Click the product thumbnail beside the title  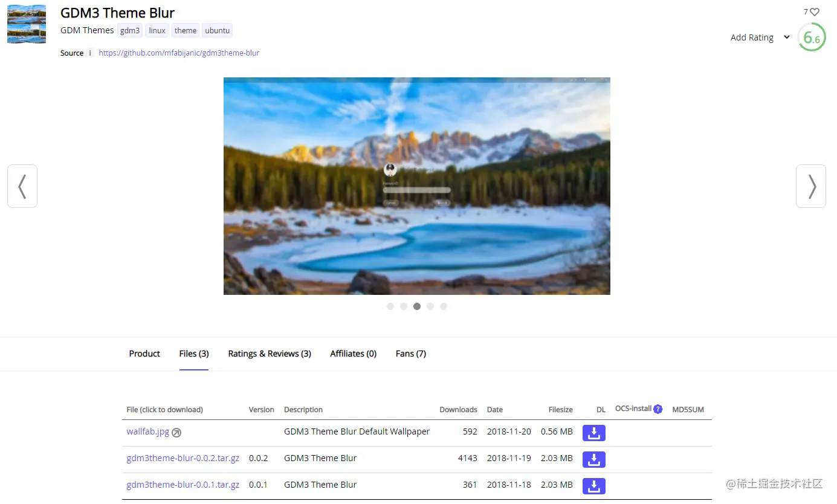(x=27, y=24)
